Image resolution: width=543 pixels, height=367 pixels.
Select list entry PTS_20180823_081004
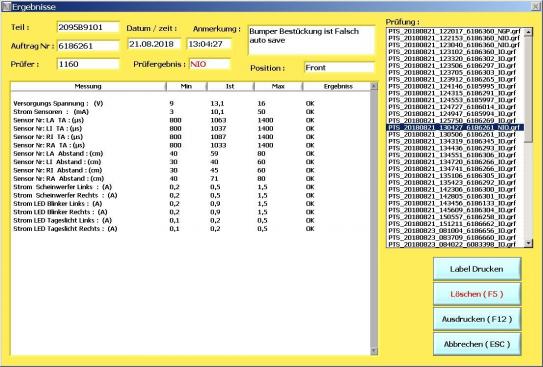pos(454,231)
